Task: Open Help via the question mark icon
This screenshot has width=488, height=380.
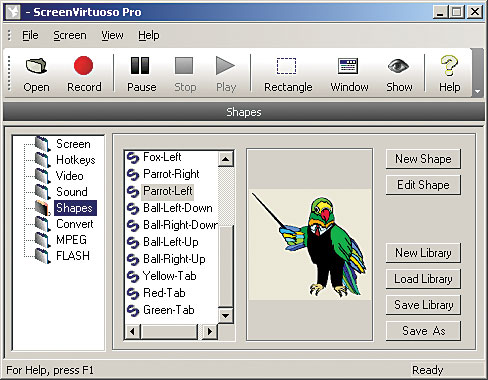Action: (449, 65)
